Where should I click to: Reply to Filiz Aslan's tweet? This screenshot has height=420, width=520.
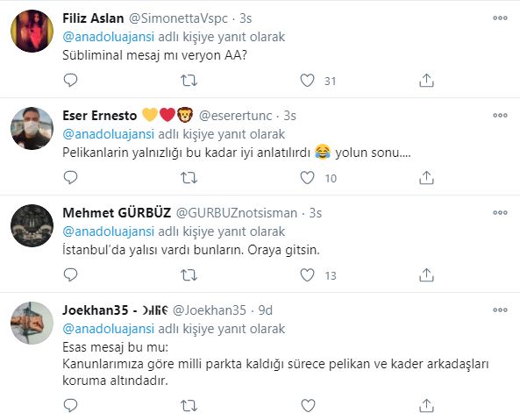point(70,80)
